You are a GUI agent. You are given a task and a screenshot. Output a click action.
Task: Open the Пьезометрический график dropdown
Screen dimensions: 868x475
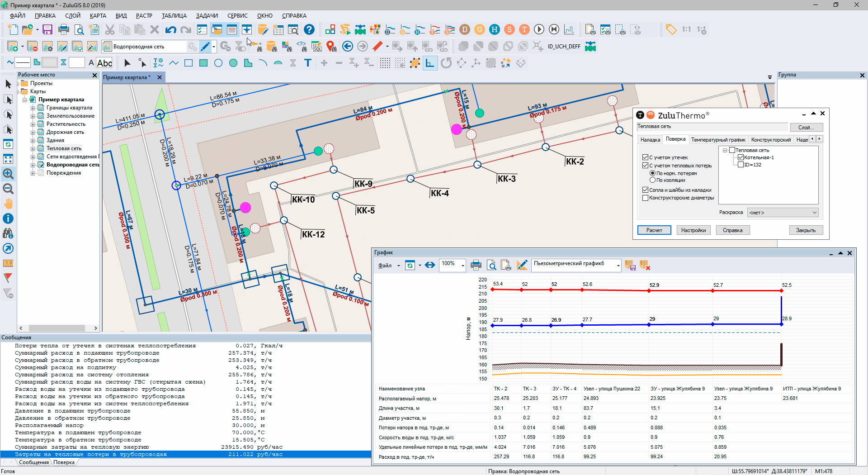tap(618, 266)
